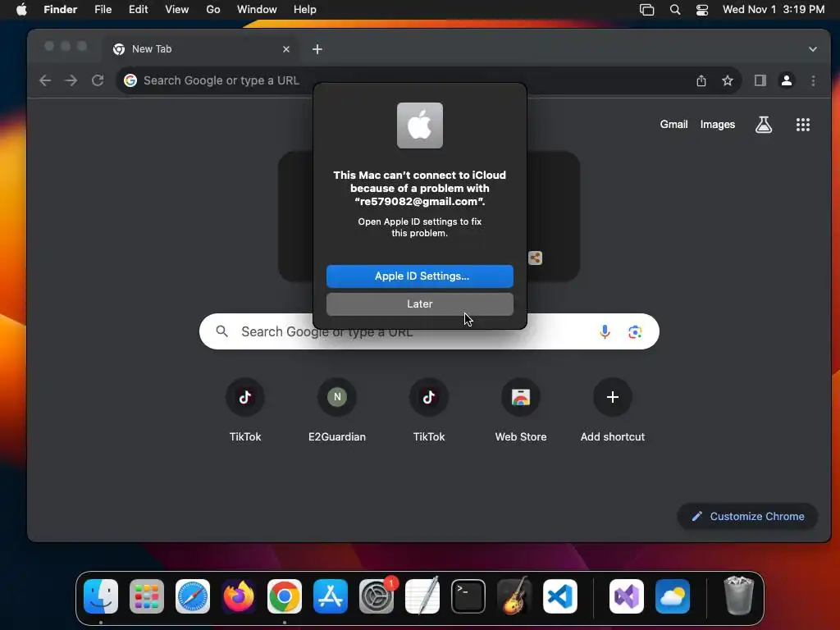Open the Go menu
This screenshot has height=630, width=840.
point(213,10)
